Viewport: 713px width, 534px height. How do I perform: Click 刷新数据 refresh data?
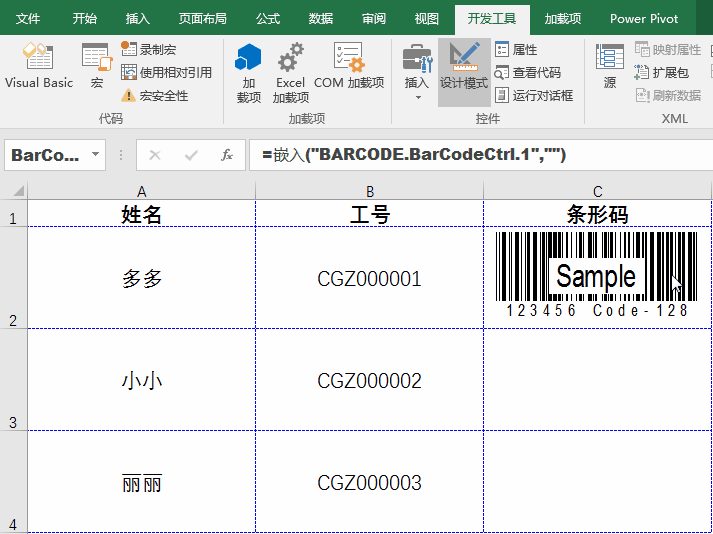pos(668,96)
